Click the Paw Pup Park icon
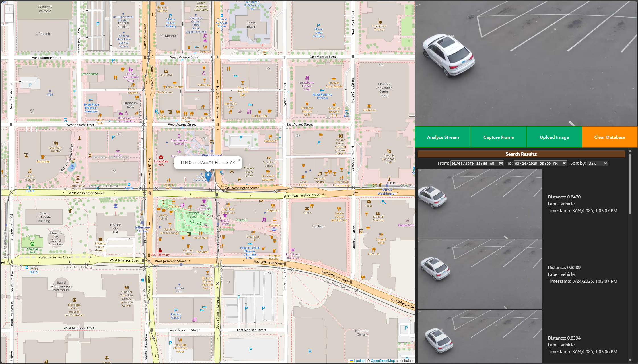Screen dimensions: 638x364 32,244
